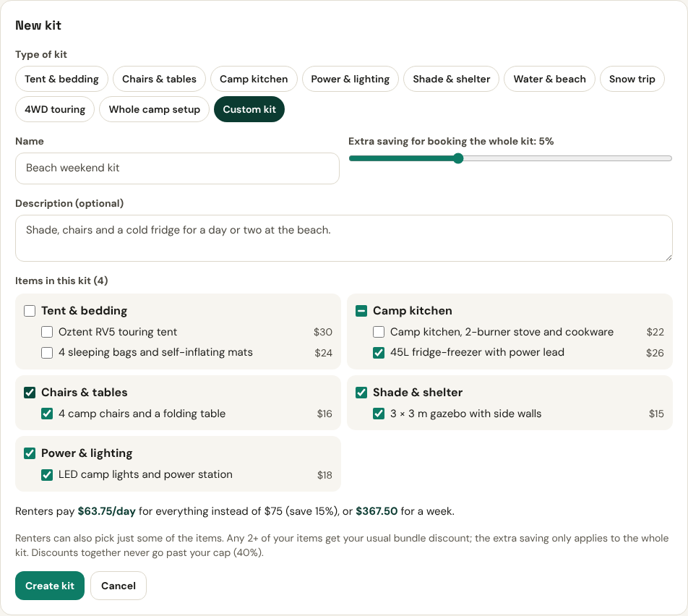The width and height of the screenshot is (688, 616).
Task: Click the $15 gazebo price
Action: [656, 414]
